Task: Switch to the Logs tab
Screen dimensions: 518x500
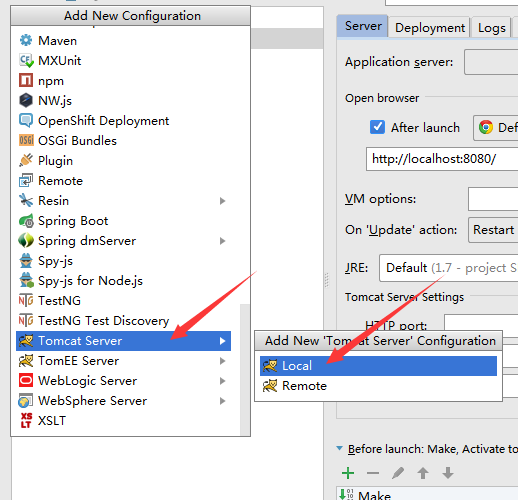Action: point(491,28)
